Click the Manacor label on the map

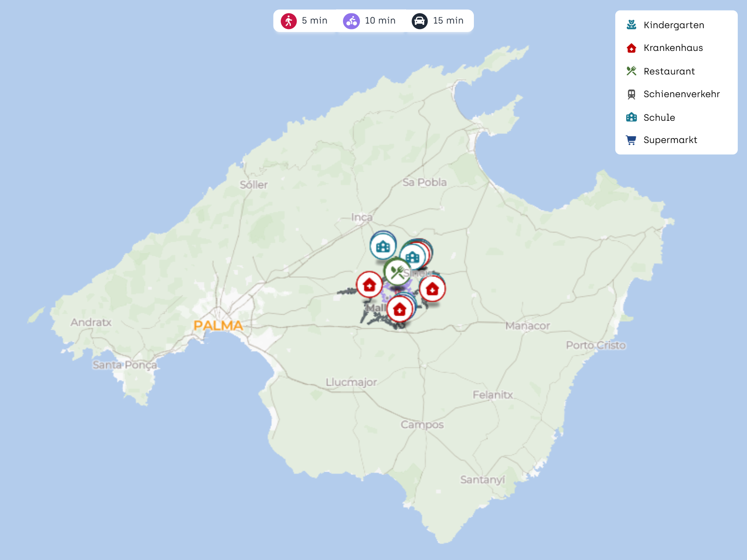(x=527, y=326)
